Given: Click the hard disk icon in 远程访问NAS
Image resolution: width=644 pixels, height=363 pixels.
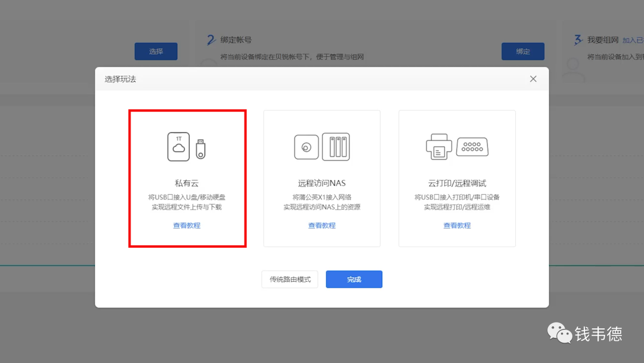Looking at the screenshot, I should (306, 147).
